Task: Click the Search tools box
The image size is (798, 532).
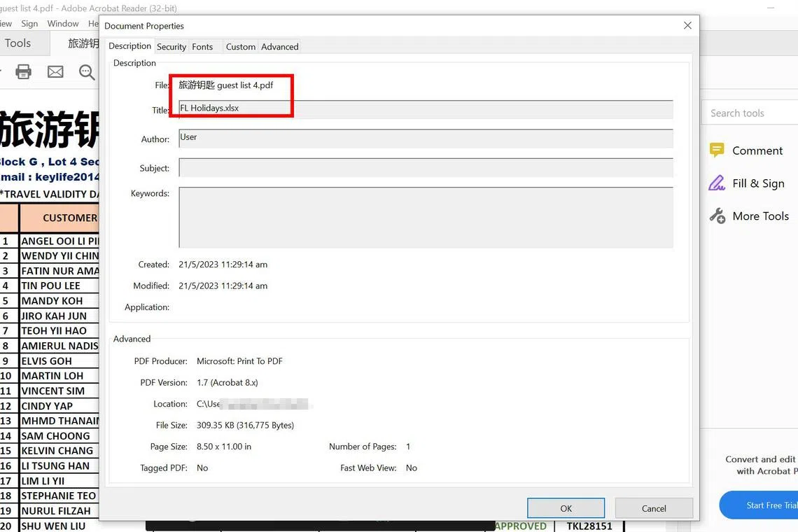Action: [749, 113]
